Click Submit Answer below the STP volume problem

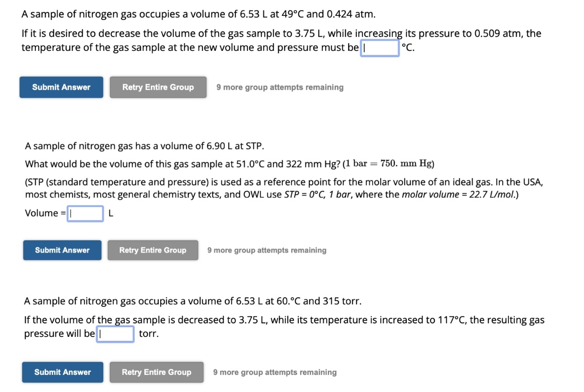tap(62, 250)
